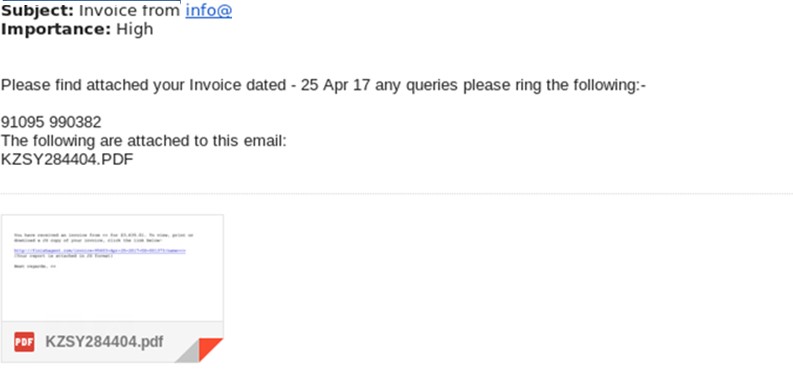Open the info@ email link in subject
The width and height of the screenshot is (793, 373).
tap(208, 10)
